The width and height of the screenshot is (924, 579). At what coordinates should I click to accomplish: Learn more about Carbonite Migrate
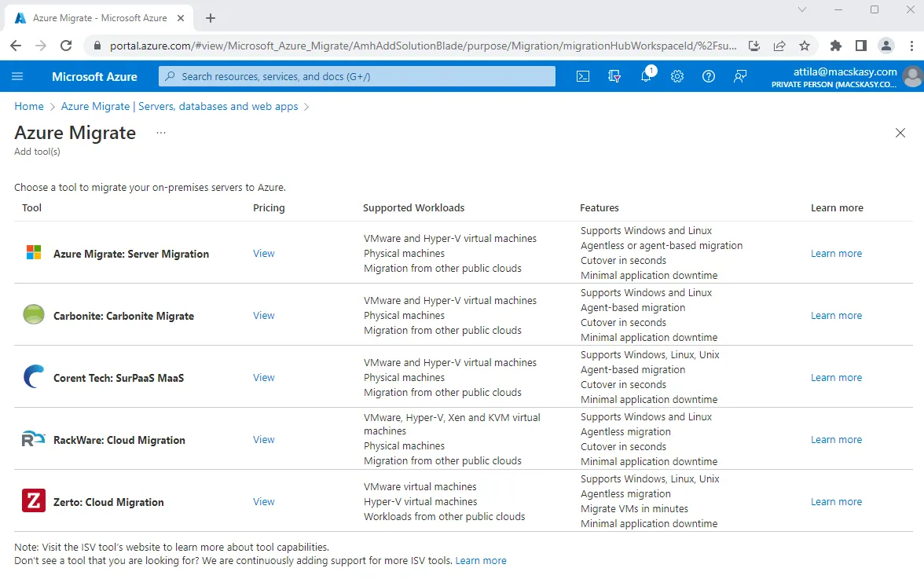click(836, 316)
